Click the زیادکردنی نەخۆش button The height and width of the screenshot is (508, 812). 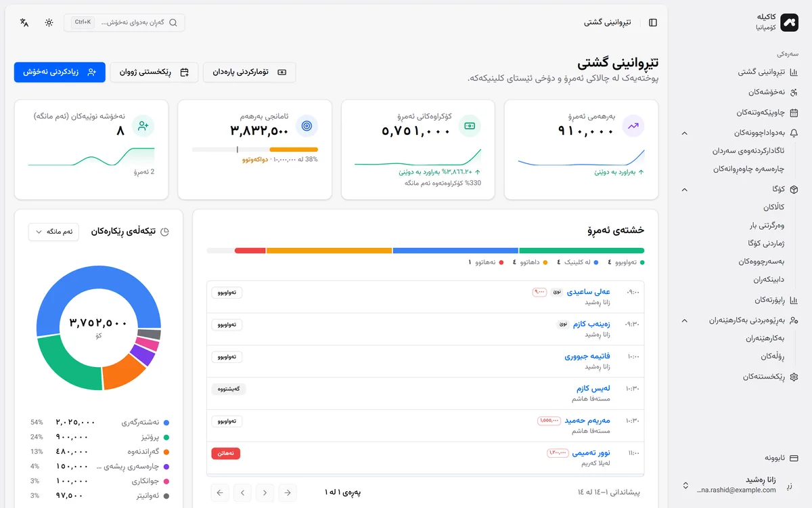point(60,72)
